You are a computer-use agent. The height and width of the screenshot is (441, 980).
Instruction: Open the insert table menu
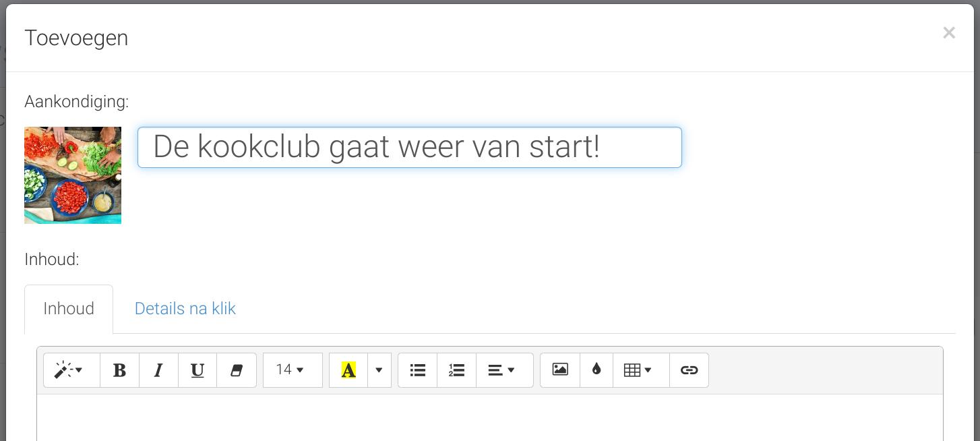[641, 370]
